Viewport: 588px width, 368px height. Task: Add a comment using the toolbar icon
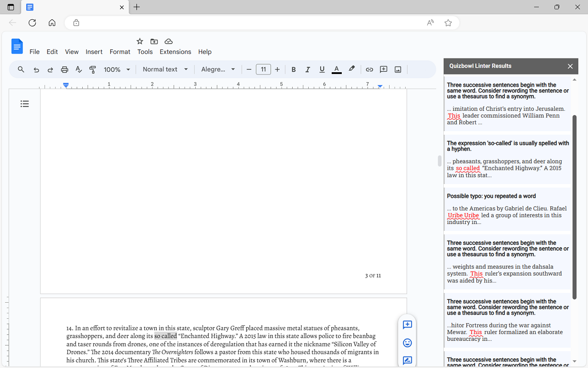coord(384,69)
